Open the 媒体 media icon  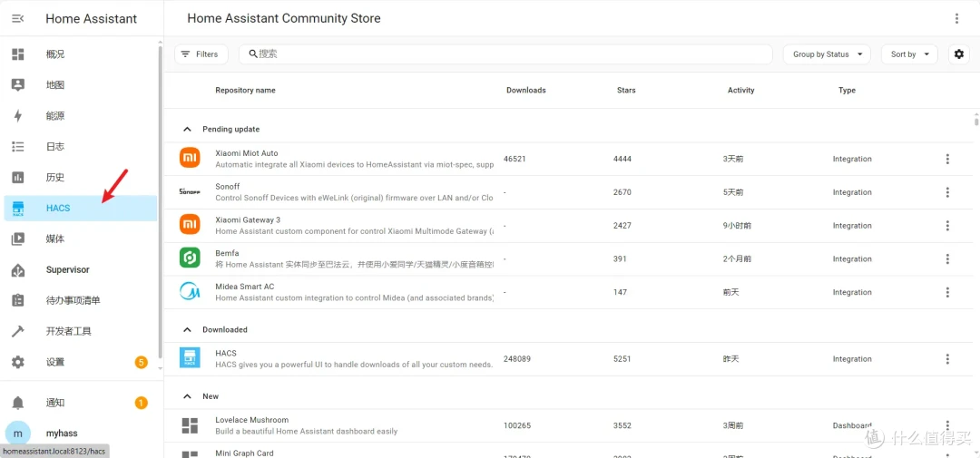pyautogui.click(x=18, y=239)
